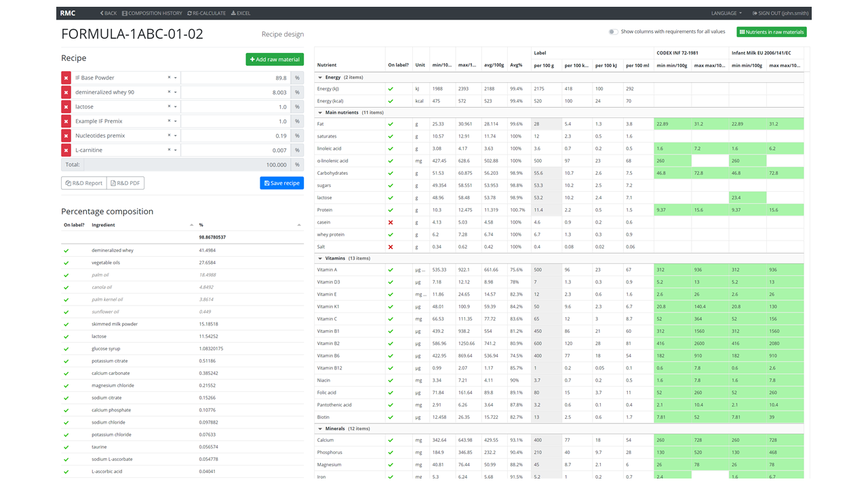Toggle Fat on-label green check icon

click(x=391, y=124)
